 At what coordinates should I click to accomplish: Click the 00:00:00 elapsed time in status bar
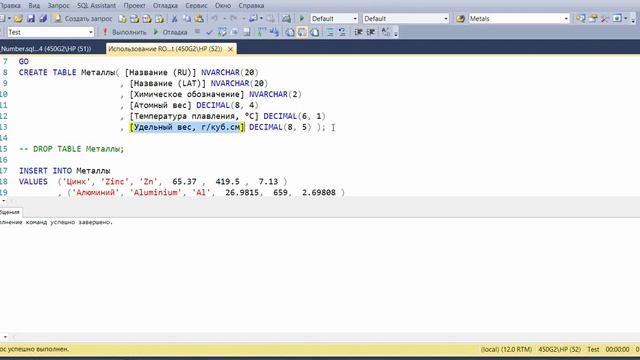coord(618,349)
